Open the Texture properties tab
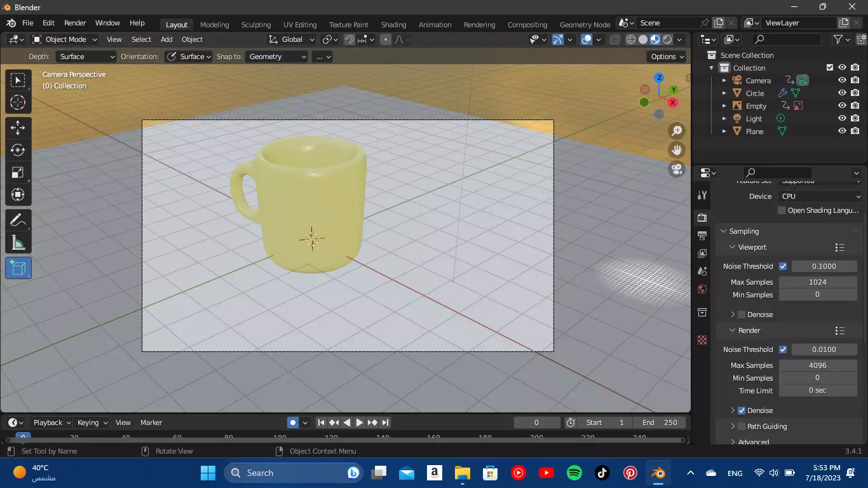Screen dimensions: 868x488 click(702, 340)
